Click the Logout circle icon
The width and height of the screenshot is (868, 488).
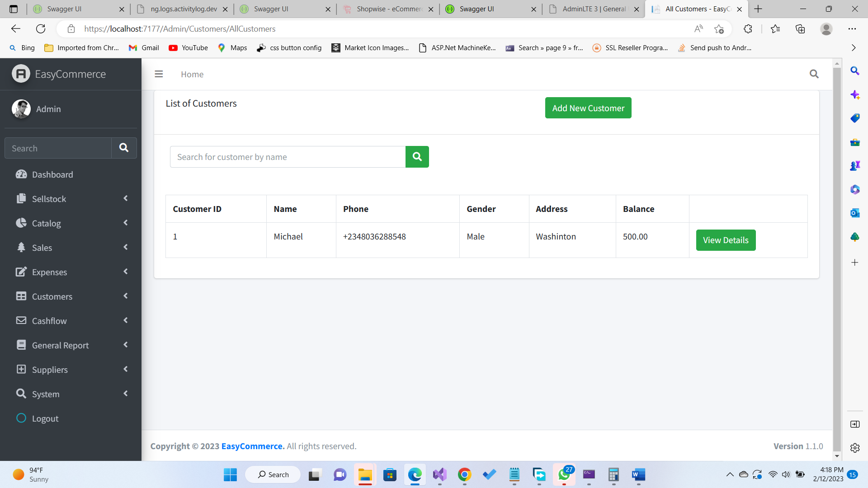[21, 418]
